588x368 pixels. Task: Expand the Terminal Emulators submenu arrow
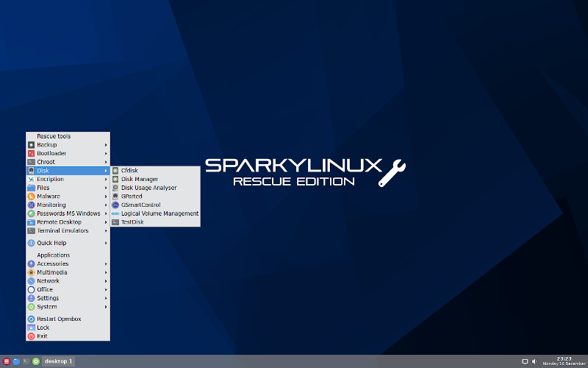pos(106,231)
